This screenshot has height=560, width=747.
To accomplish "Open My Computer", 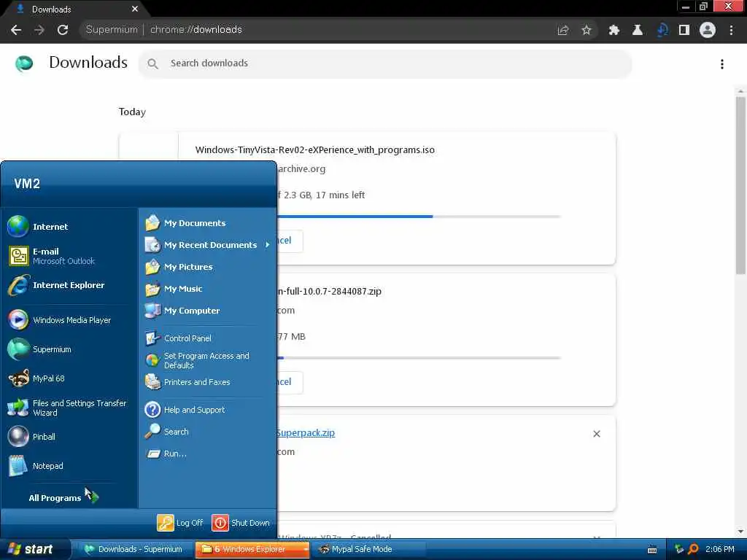I will click(182, 311).
